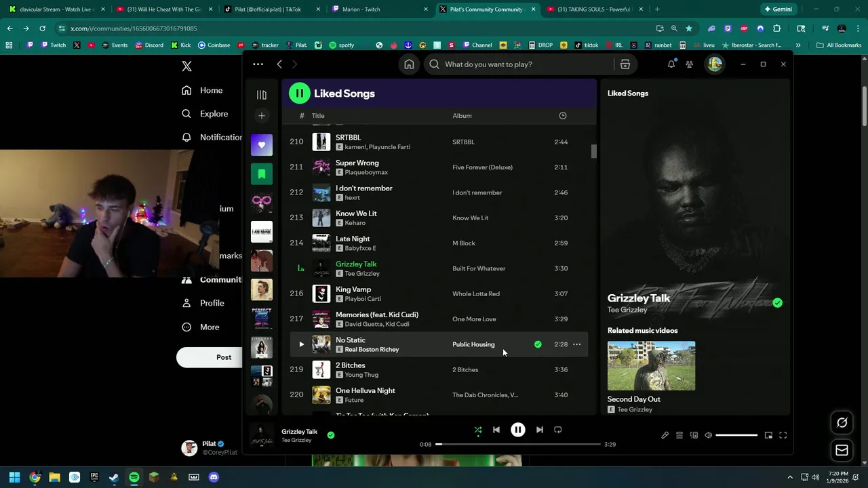
Task: Skip to the next track
Action: [540, 430]
